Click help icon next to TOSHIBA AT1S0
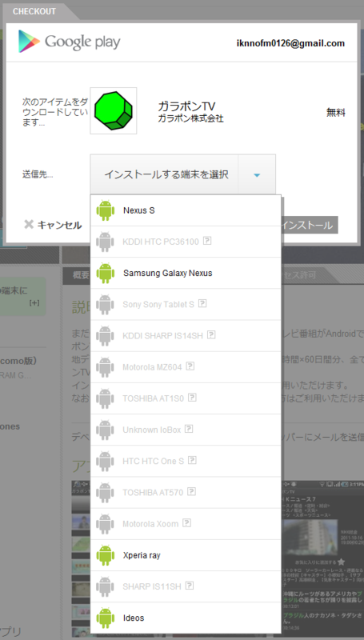The height and width of the screenshot is (640, 364). 192,398
